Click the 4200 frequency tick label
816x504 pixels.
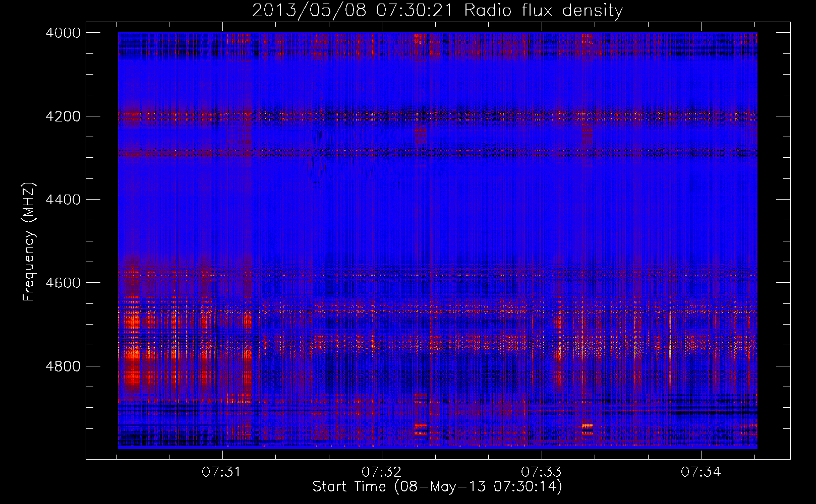[63, 116]
